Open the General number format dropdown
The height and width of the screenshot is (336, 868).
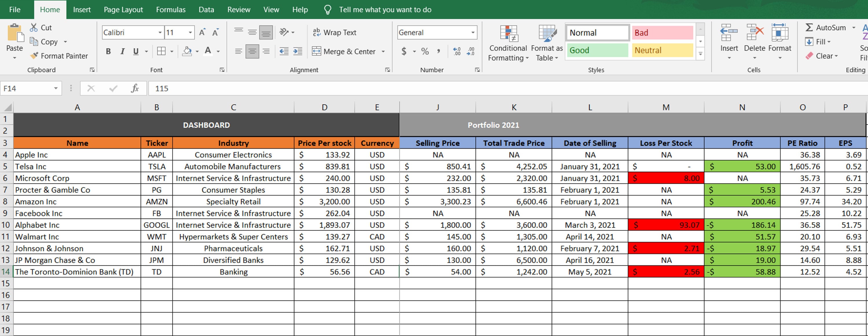pyautogui.click(x=473, y=32)
